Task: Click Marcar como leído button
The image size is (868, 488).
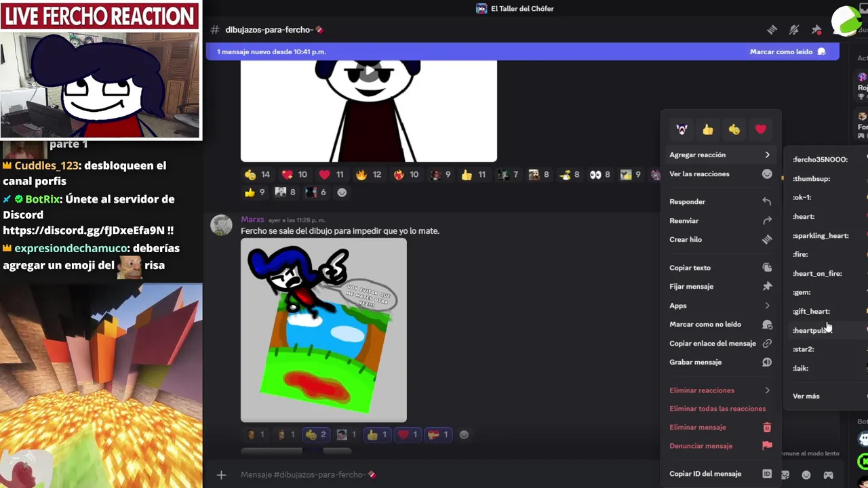Action: 787,52
